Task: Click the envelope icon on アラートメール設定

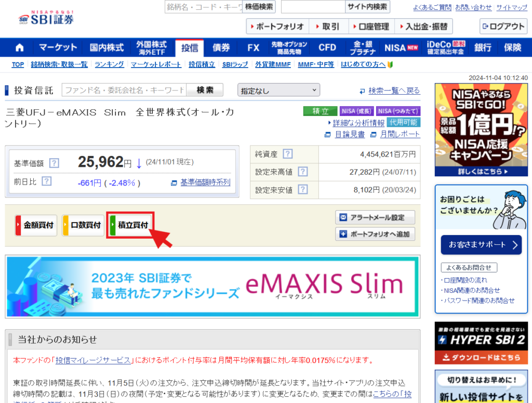Action: pyautogui.click(x=343, y=217)
